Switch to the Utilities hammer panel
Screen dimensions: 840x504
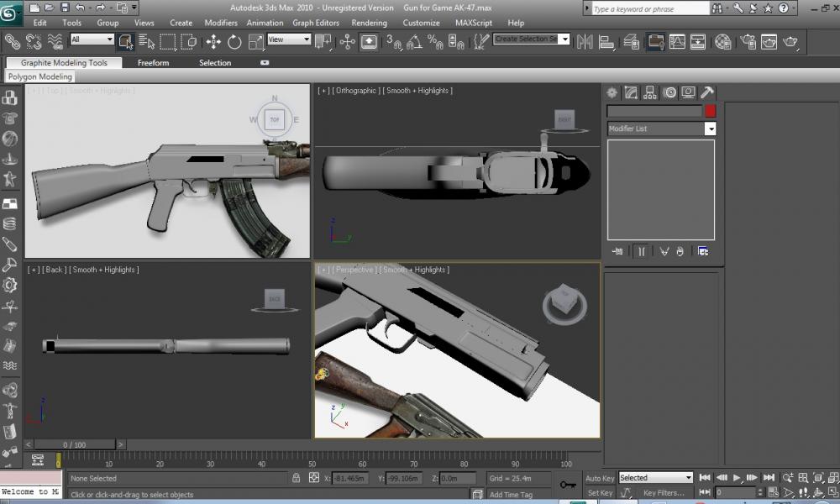[x=707, y=92]
